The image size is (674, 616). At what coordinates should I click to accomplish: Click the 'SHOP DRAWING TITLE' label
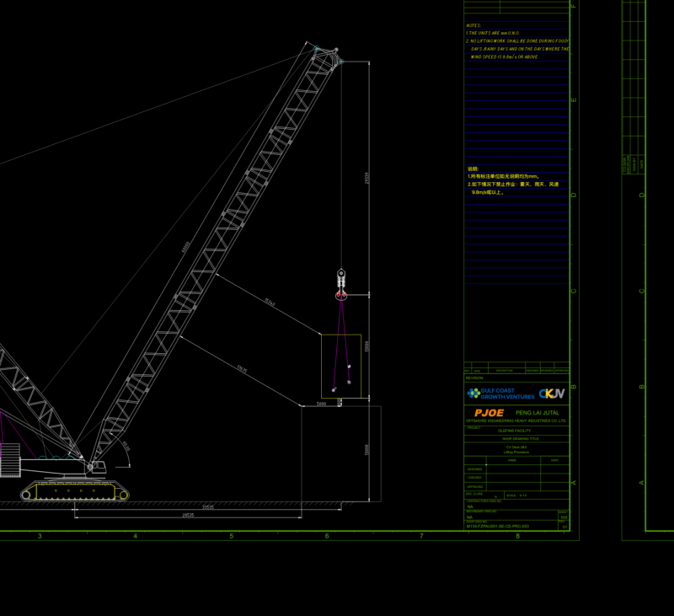[520, 439]
